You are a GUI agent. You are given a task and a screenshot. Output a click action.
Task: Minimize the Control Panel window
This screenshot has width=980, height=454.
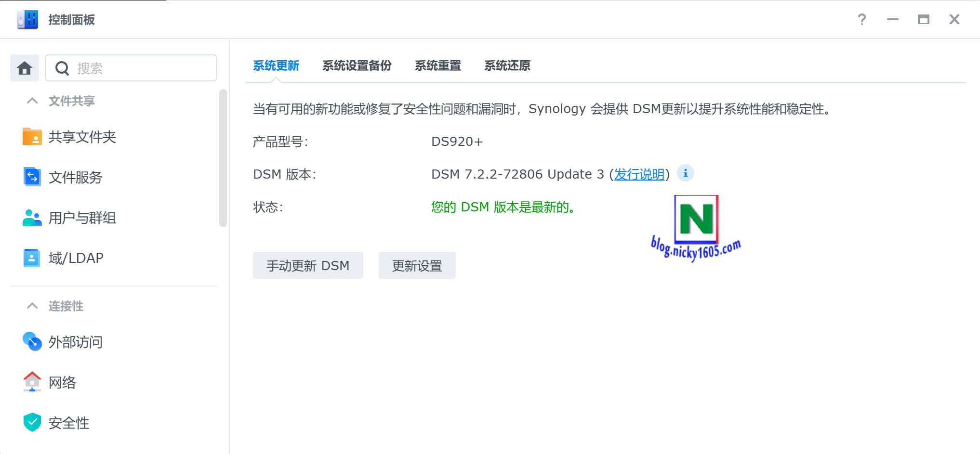coord(893,19)
